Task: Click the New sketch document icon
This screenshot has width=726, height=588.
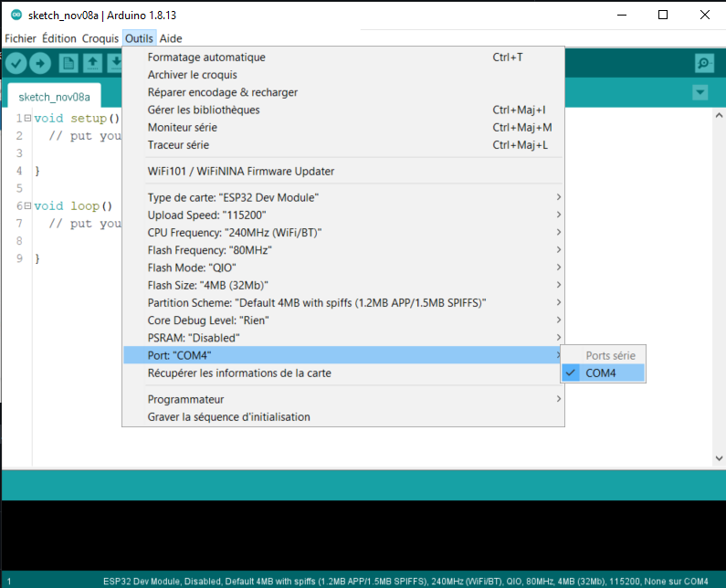Action: coord(68,63)
